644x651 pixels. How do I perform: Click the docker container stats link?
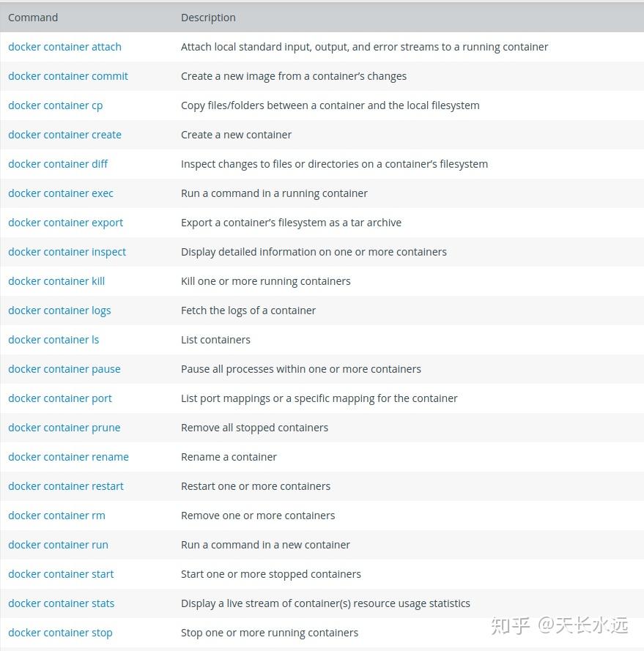pos(61,603)
